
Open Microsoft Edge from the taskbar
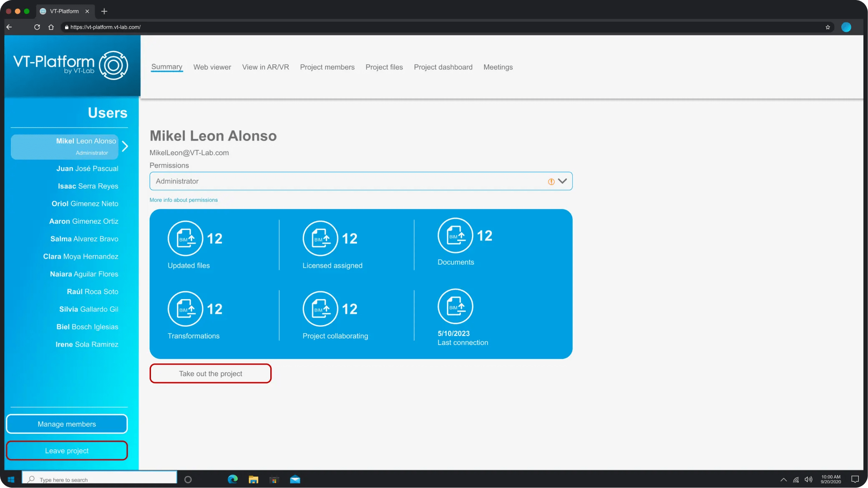[x=232, y=479]
